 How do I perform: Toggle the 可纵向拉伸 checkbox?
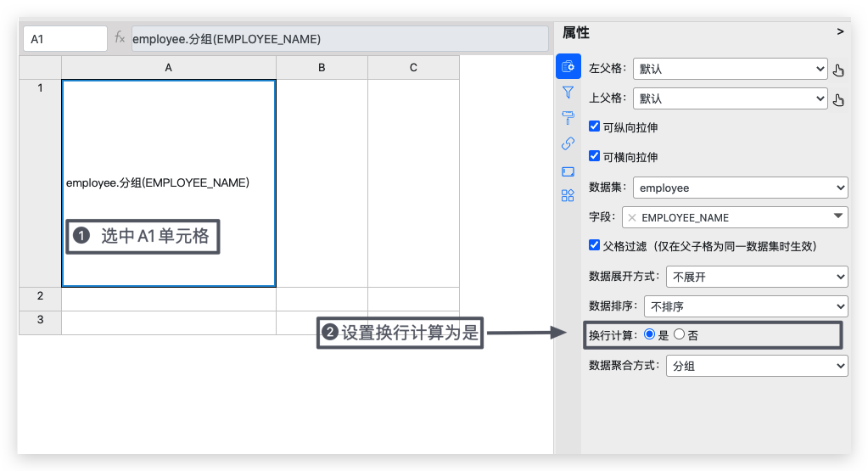595,126
